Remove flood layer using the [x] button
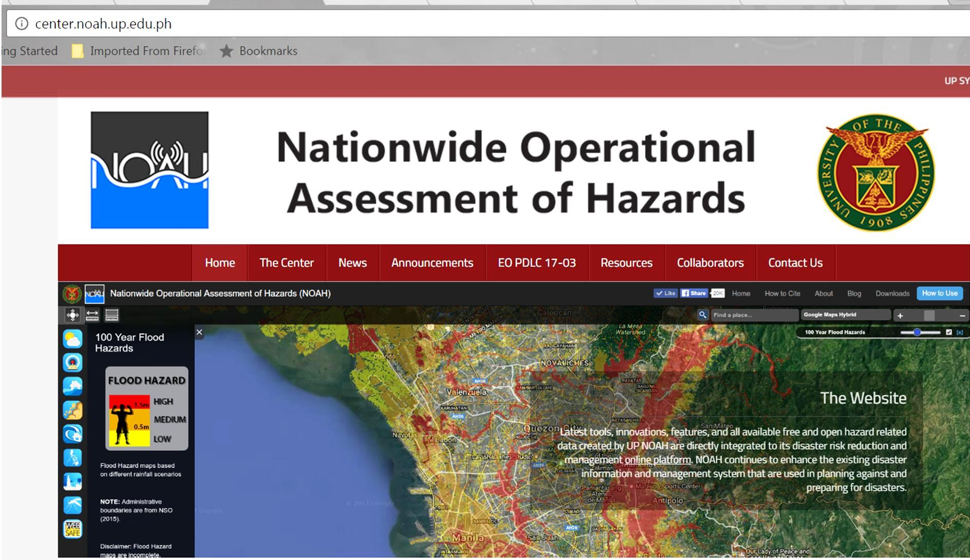The height and width of the screenshot is (560, 970). point(959,332)
